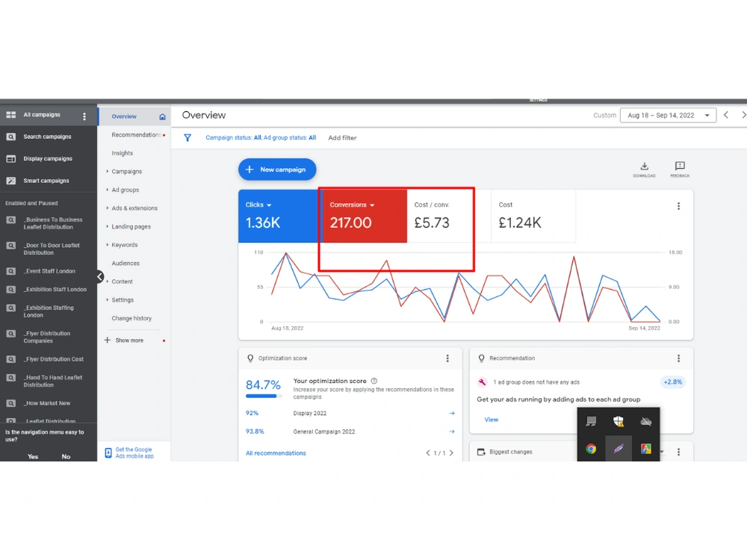Open the Recommendation card options menu
The width and height of the screenshot is (747, 560).
point(678,358)
